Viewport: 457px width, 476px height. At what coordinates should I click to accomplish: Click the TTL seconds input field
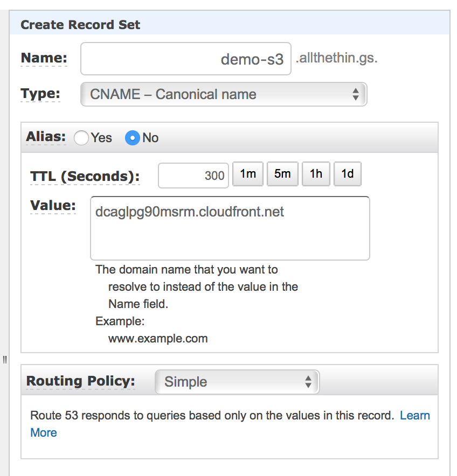point(193,176)
